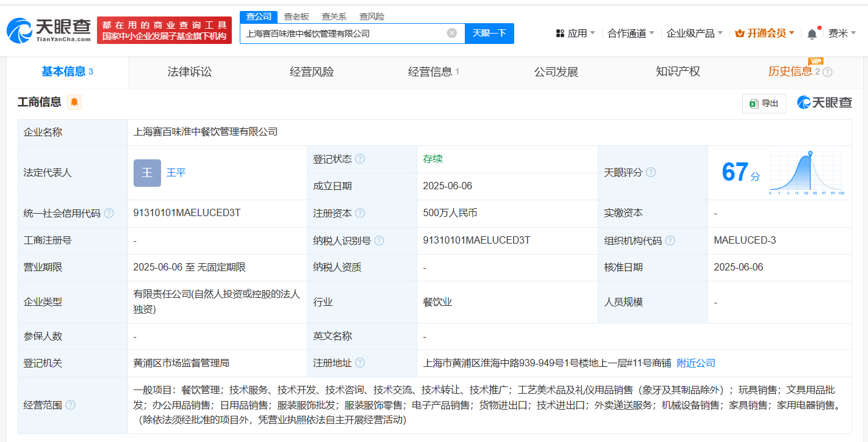Expand the 应用 dropdown menu
Screen dimensions: 868x442
[576, 34]
